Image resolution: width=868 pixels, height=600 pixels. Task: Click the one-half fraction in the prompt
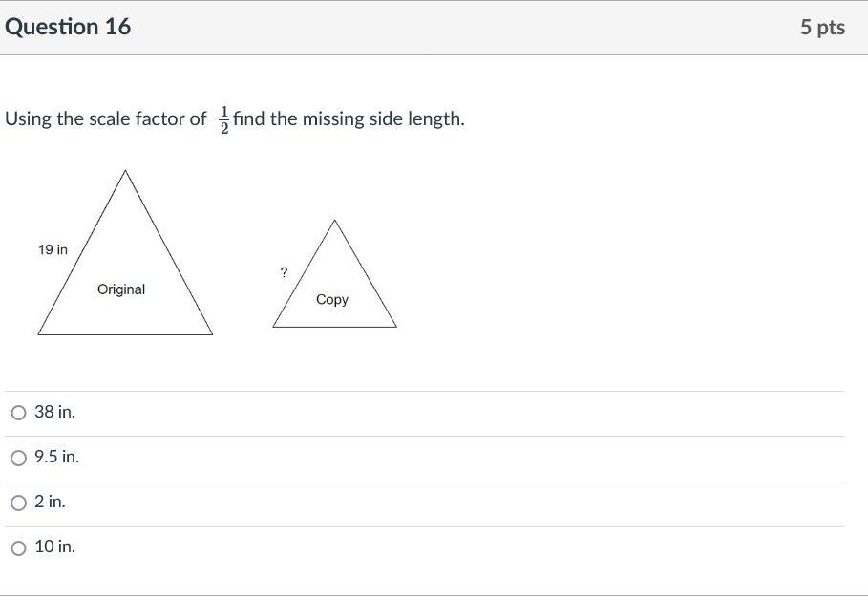tap(224, 120)
